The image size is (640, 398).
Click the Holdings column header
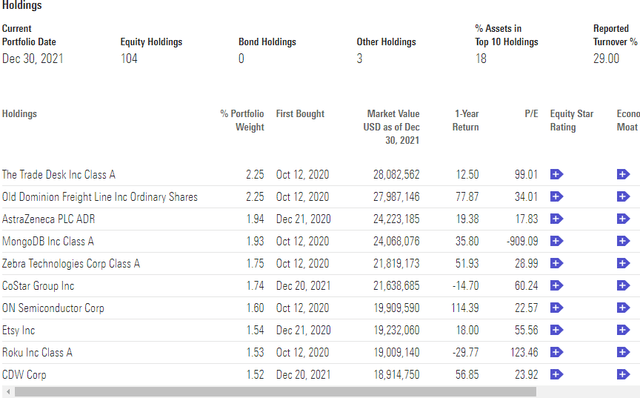pyautogui.click(x=19, y=114)
